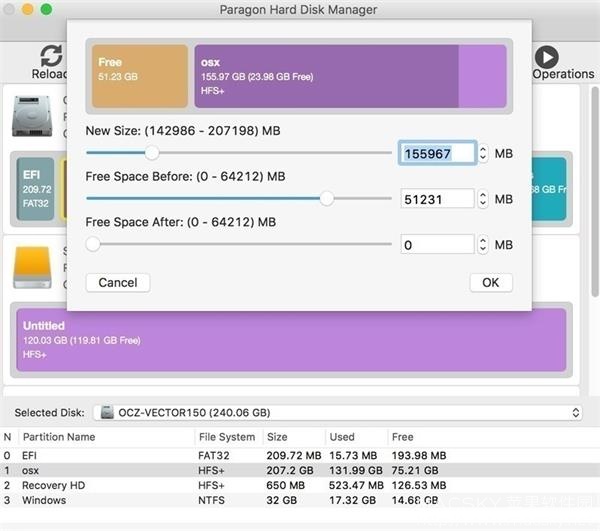Click the NTFS file system cell
This screenshot has width=600, height=531.
pos(211,500)
